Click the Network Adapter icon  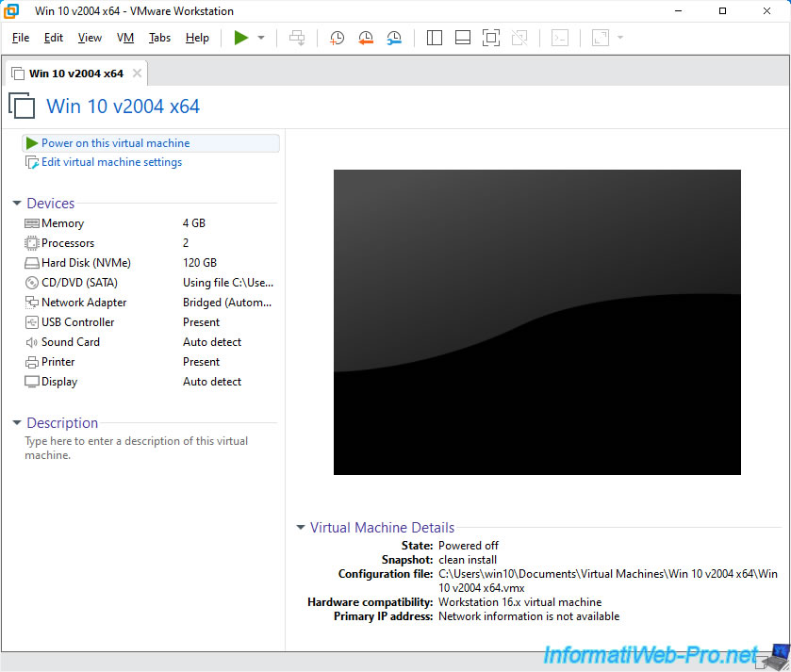pos(32,303)
